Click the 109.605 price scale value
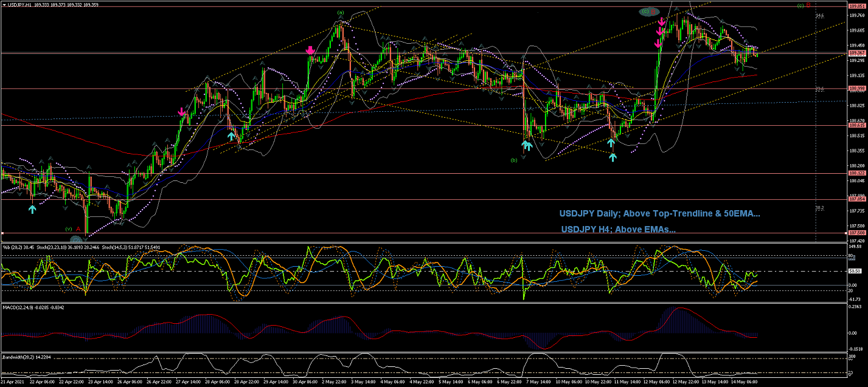This screenshot has width=868, height=387. click(x=858, y=30)
